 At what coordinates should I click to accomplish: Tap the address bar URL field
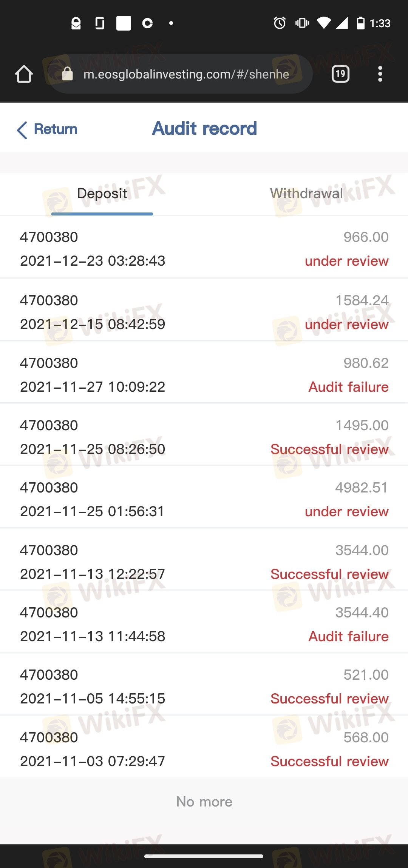pyautogui.click(x=186, y=74)
